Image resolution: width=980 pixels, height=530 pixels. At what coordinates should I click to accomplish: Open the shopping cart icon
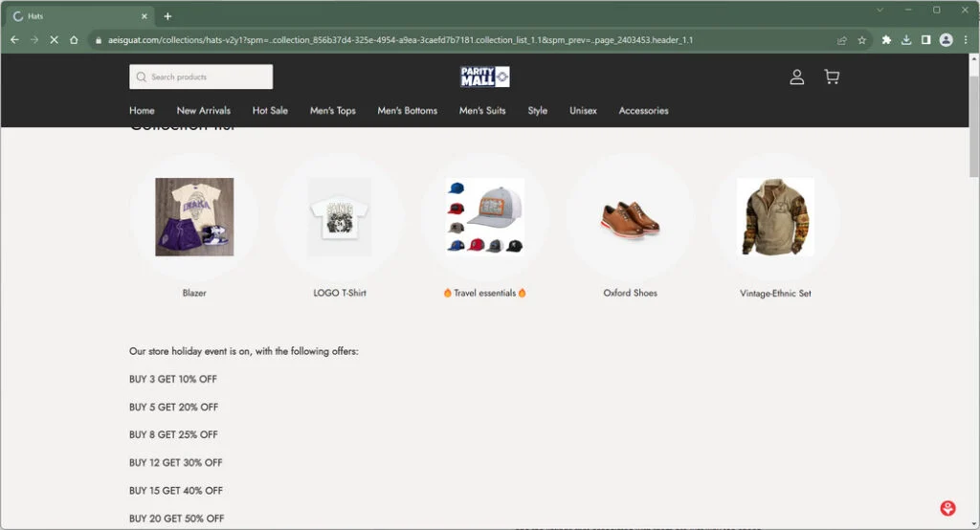click(x=832, y=77)
